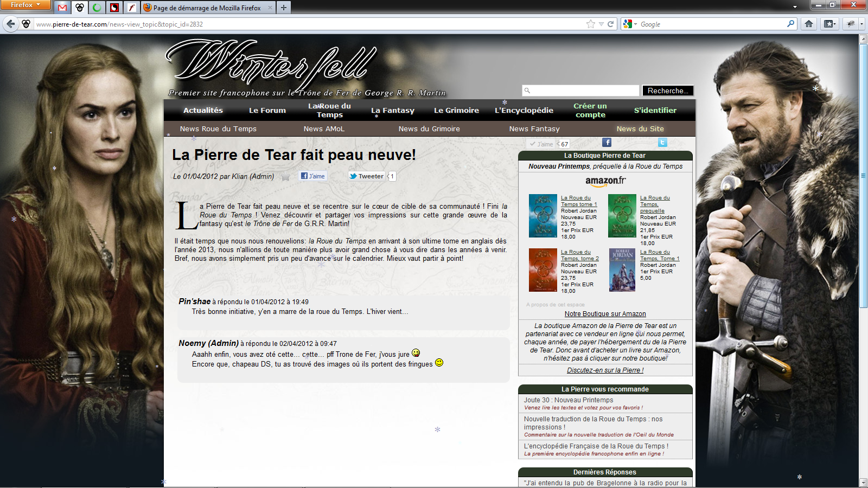
Task: Open Notre Boutique sur Amazon link
Action: coord(605,313)
